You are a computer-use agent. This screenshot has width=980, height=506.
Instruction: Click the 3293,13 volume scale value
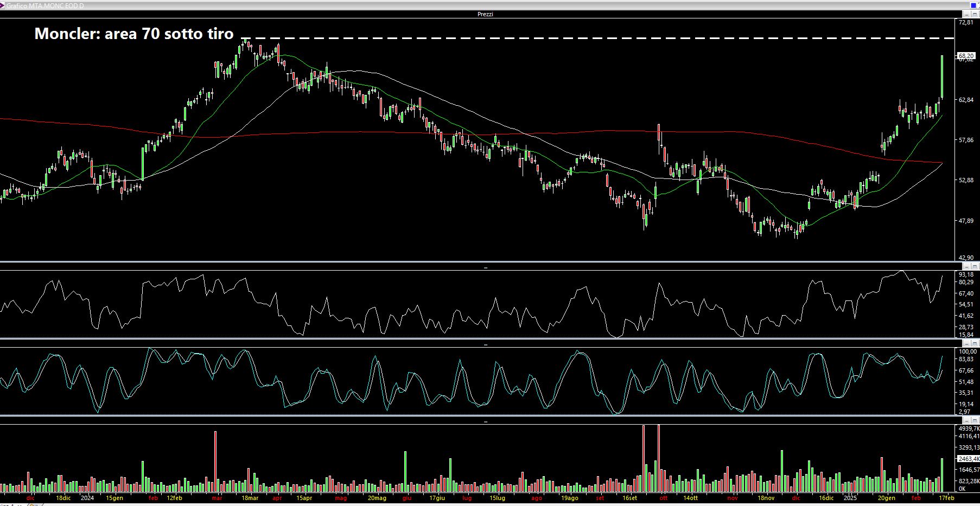[x=969, y=447]
